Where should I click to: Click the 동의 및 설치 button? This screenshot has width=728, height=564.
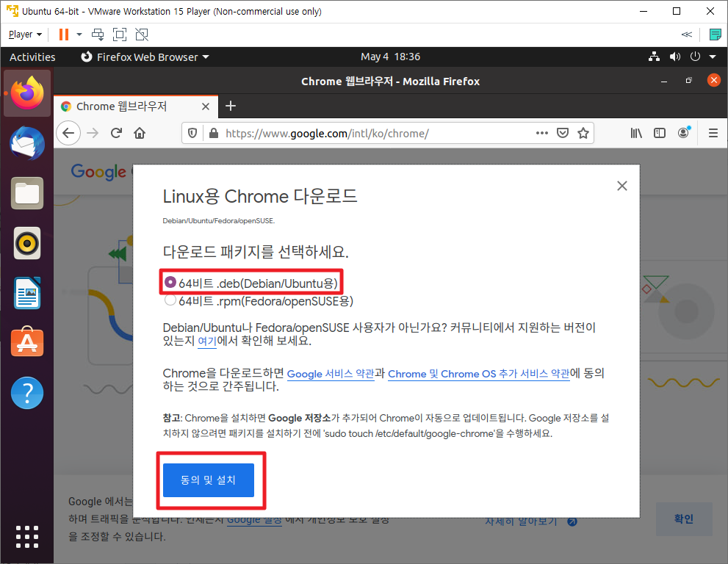(x=209, y=480)
